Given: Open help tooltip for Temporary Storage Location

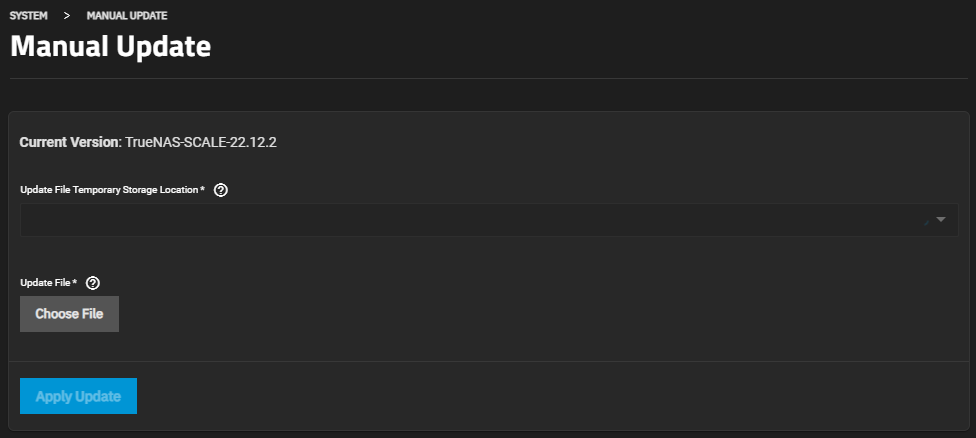Looking at the screenshot, I should [x=221, y=190].
